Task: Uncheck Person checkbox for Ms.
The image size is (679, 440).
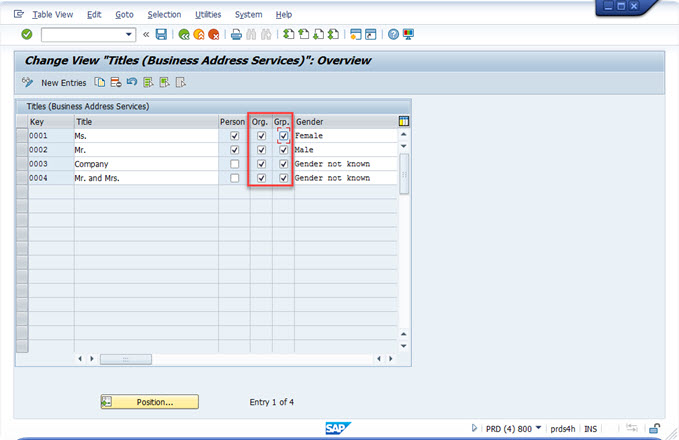Action: 234,136
